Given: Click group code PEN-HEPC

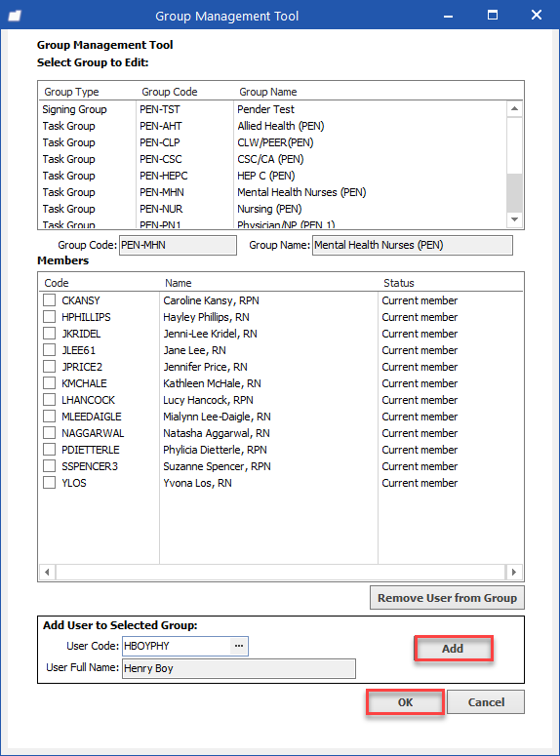Looking at the screenshot, I should (x=164, y=176).
